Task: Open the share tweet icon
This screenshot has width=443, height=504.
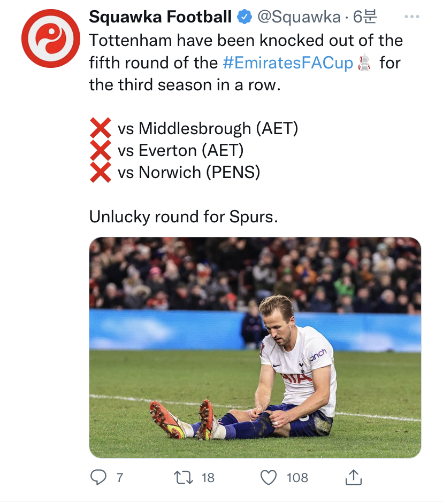Action: [354, 477]
